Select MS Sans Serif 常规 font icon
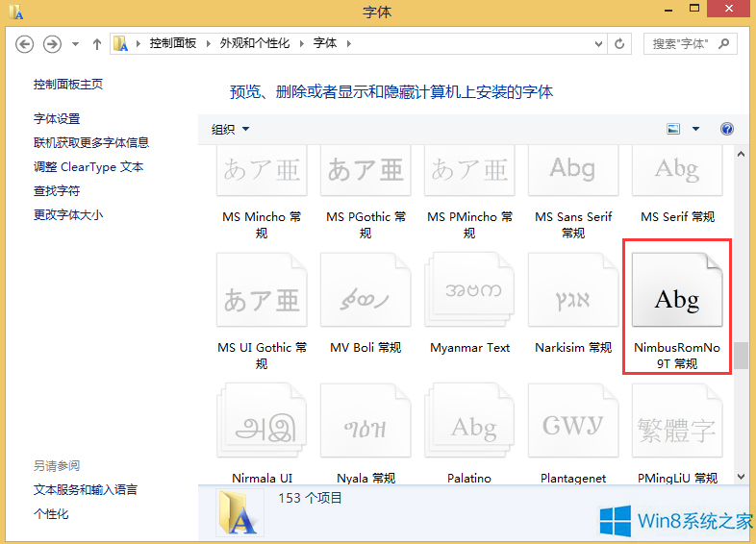Viewport: 756px width, 544px height. pos(573,170)
